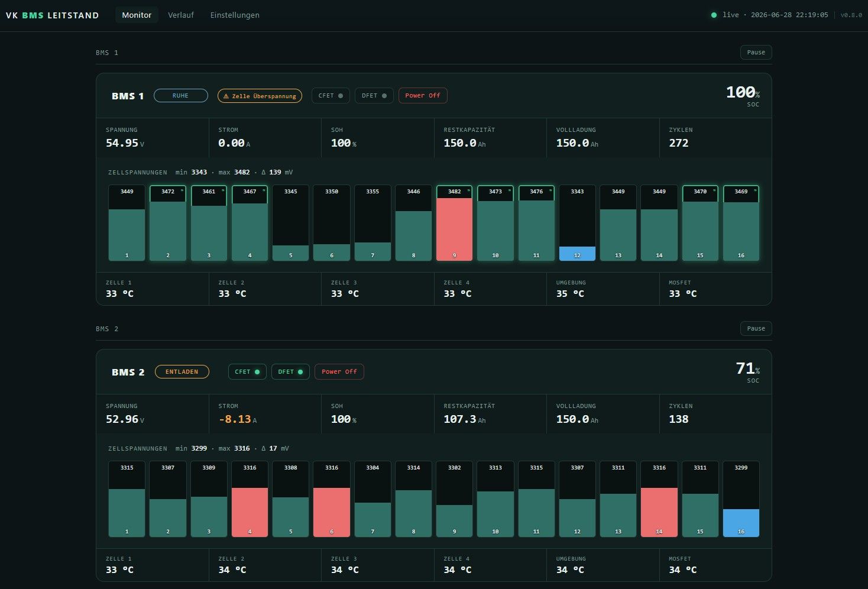Screen dimensions: 868x589
Task: Switch to the Monitor tab
Action: (x=137, y=15)
